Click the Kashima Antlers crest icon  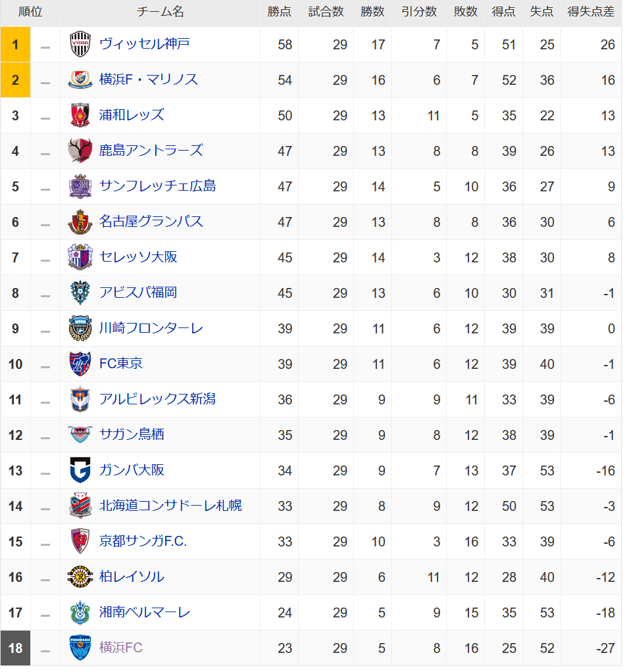pos(80,151)
